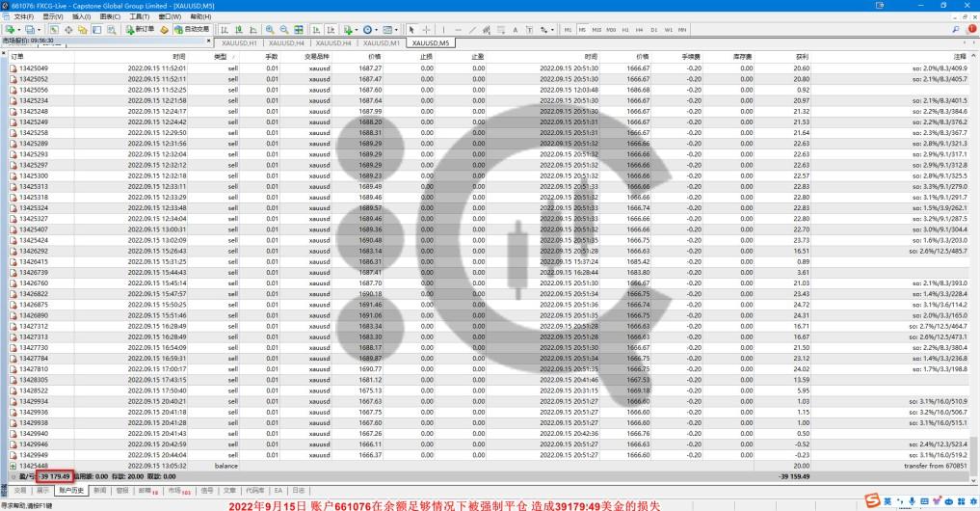Toggle the H1 timeframe button
980x511 pixels.
pyautogui.click(x=625, y=30)
